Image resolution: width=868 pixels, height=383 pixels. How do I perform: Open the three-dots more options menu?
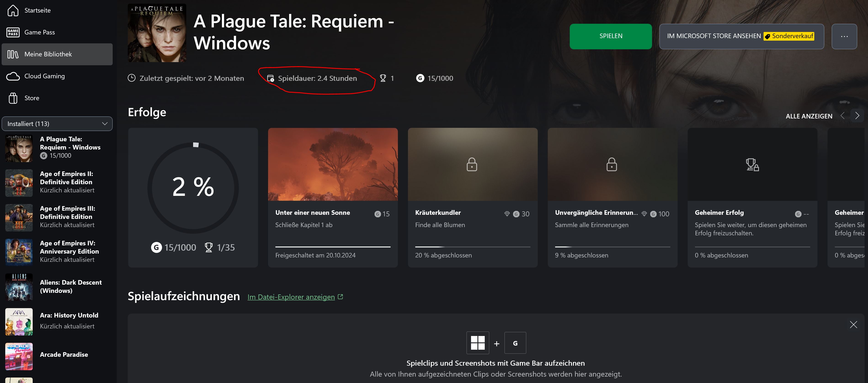coord(844,36)
